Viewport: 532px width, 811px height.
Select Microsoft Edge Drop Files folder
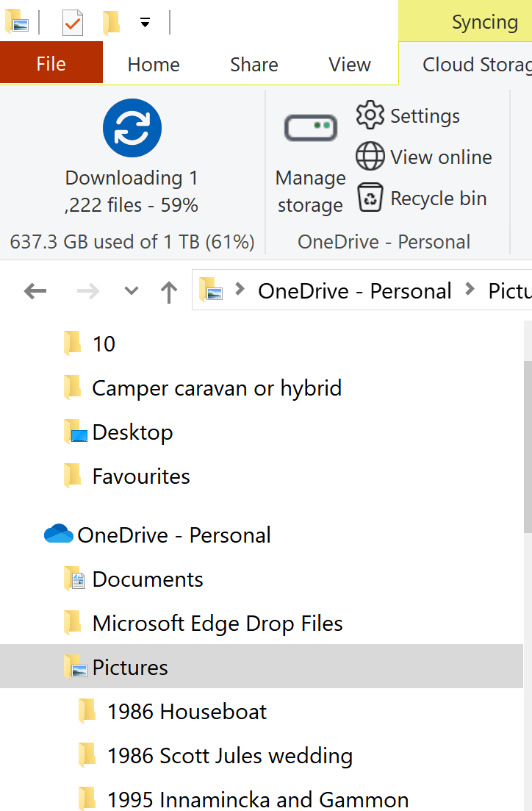tap(218, 624)
